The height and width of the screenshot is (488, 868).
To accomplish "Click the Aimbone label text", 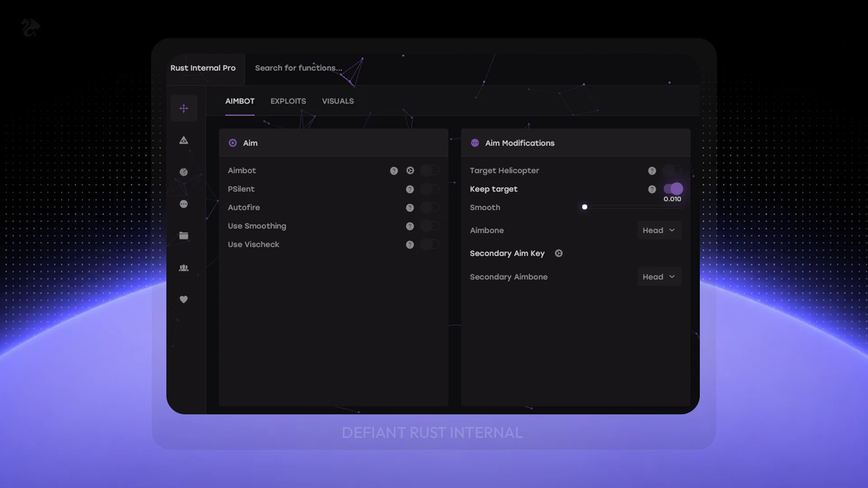I will [487, 230].
